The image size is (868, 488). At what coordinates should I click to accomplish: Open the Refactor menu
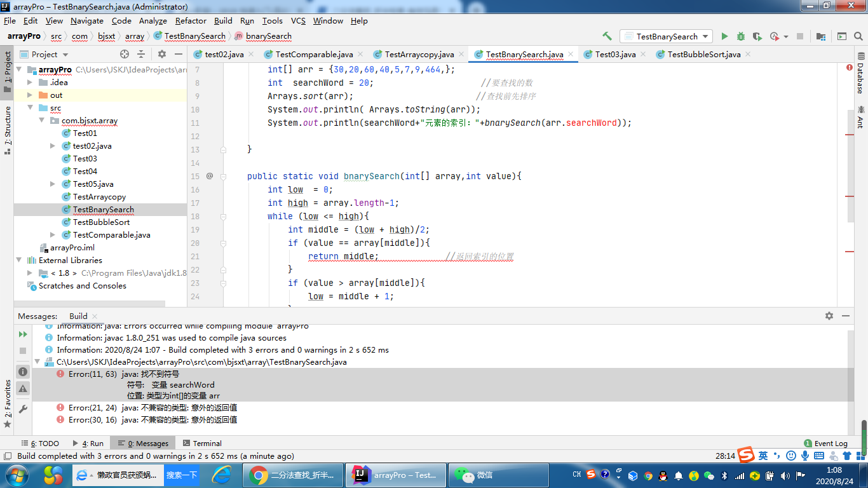[x=191, y=20]
